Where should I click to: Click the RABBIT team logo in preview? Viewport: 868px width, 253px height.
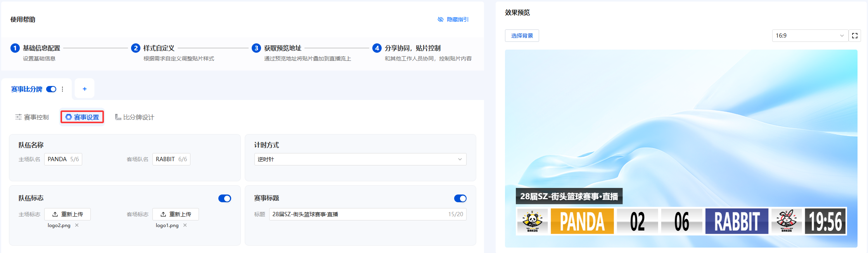coord(786,221)
